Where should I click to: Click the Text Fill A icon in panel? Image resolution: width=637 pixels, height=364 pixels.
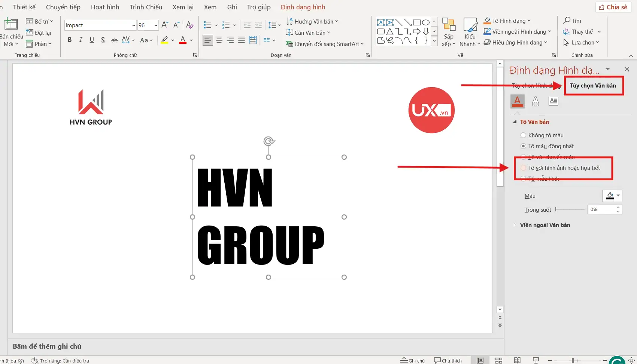click(517, 101)
